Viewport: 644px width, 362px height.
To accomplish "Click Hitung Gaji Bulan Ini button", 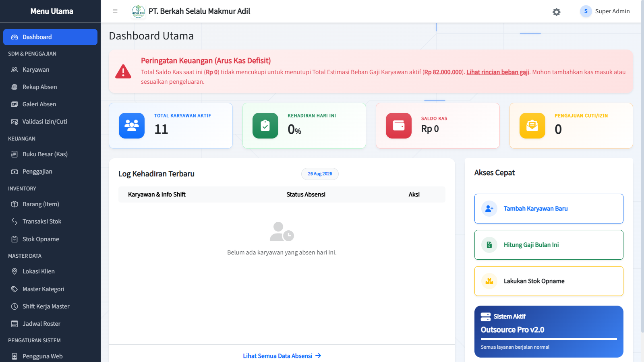I will [549, 245].
